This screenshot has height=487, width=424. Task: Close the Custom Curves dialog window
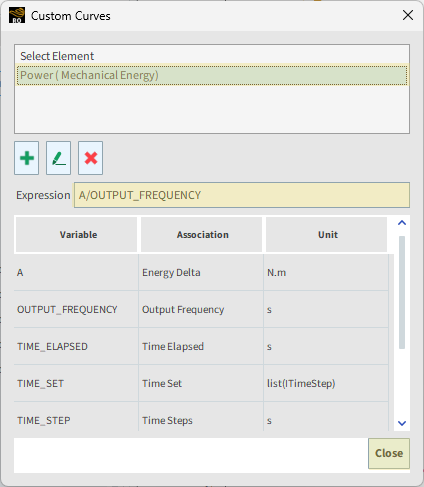[408, 15]
